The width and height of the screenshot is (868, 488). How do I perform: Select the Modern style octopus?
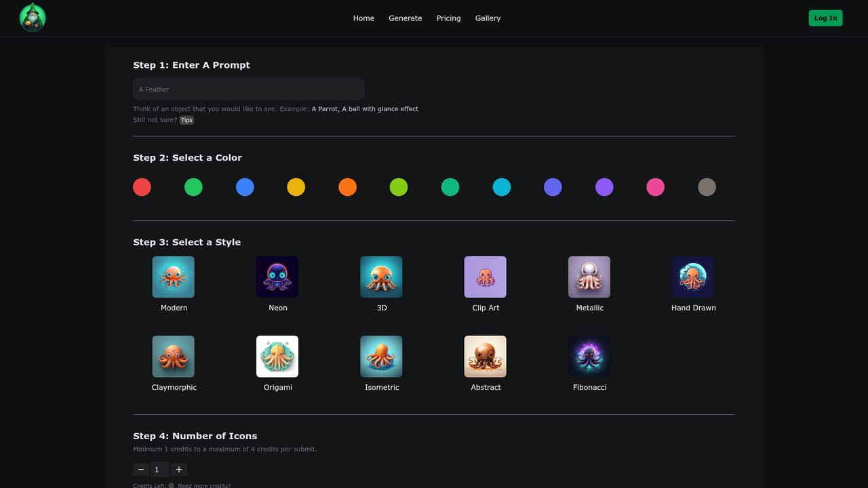174,277
